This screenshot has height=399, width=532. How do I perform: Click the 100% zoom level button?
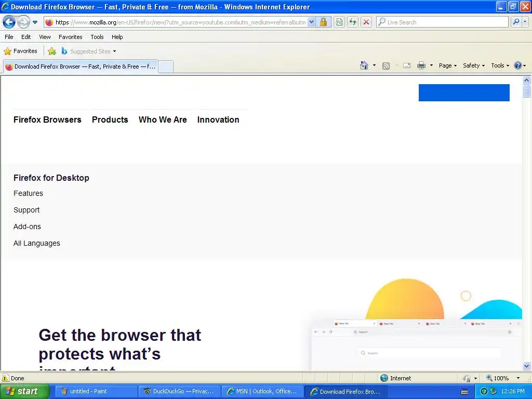pos(498,378)
